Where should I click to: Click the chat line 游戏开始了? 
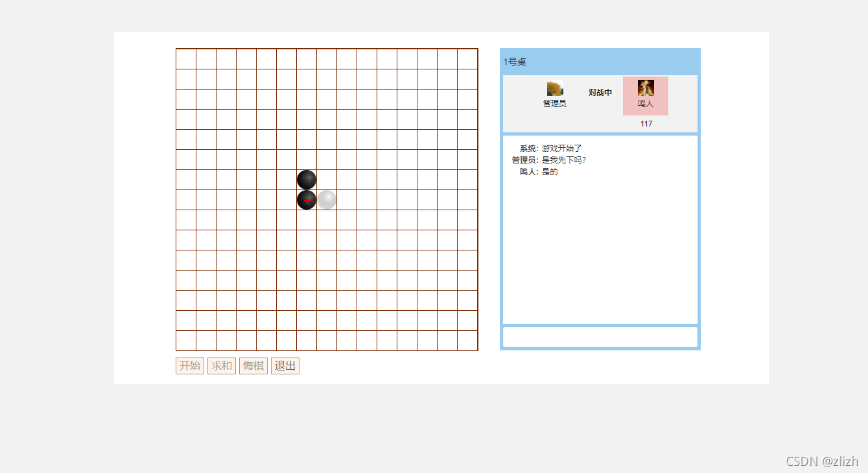pyautogui.click(x=562, y=149)
